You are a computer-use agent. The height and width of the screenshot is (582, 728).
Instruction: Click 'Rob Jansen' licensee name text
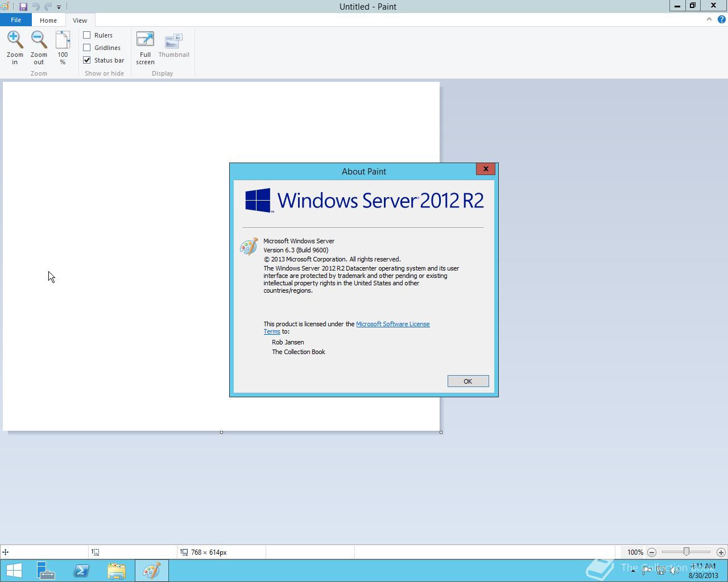pyautogui.click(x=288, y=342)
